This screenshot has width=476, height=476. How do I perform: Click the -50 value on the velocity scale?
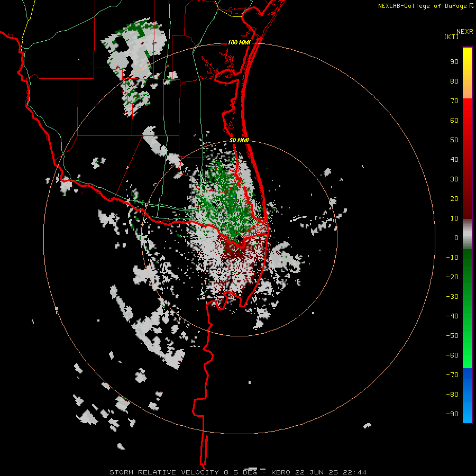coord(452,336)
